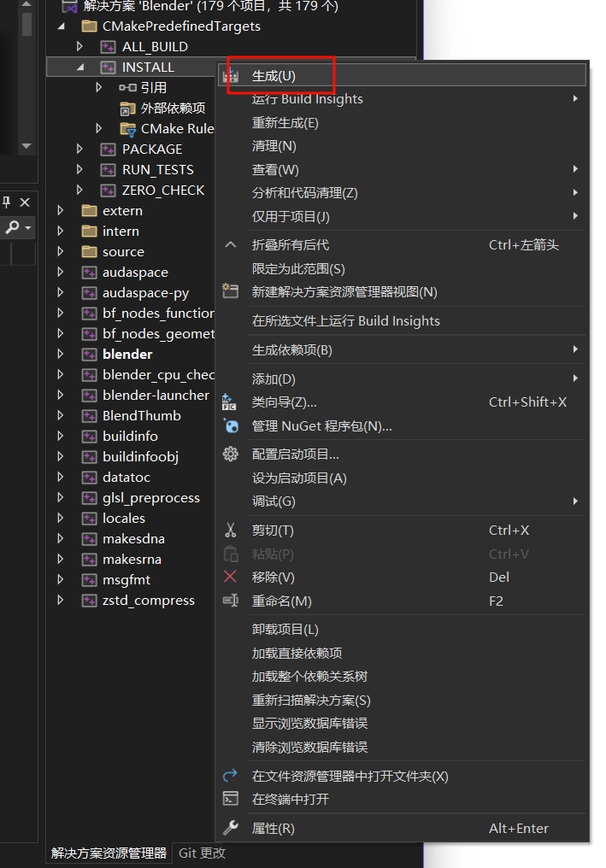Image resolution: width=606 pixels, height=868 pixels.
Task: Click the CMake Rules filter folder icon
Action: (x=128, y=129)
